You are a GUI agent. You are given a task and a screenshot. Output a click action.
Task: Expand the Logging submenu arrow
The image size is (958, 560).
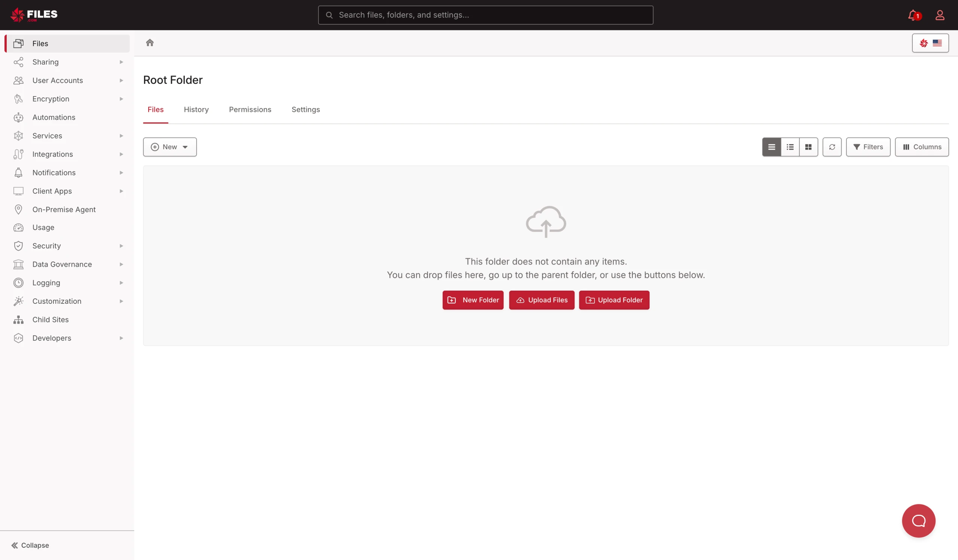121,283
